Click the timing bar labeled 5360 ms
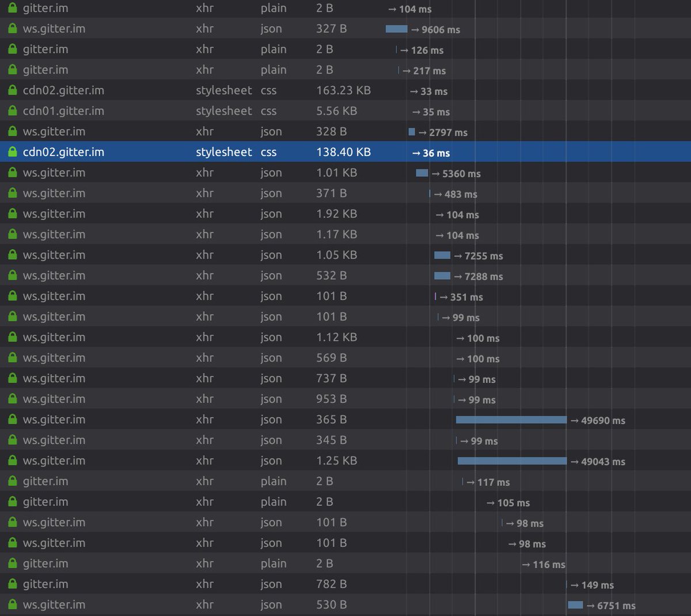The image size is (691, 616). click(x=422, y=173)
